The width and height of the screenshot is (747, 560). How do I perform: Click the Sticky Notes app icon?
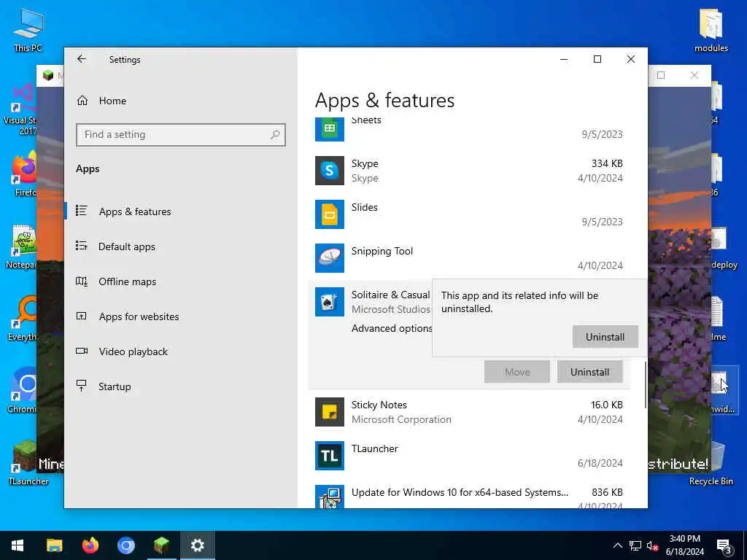coord(329,412)
